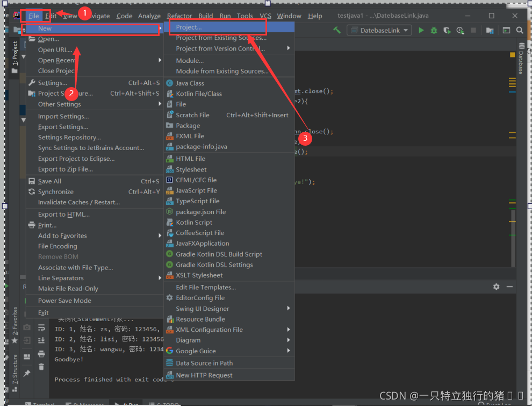
Task: Open the Database side panel
Action: coord(521,59)
